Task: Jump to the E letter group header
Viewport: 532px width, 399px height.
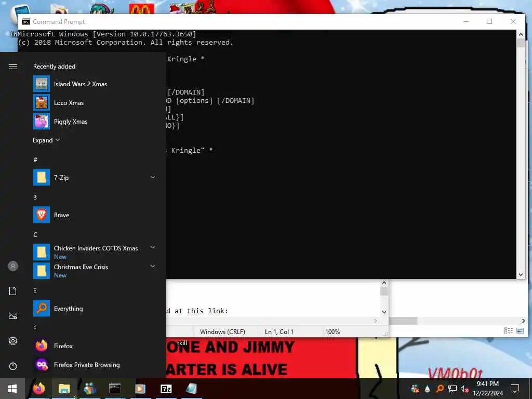Action: click(x=35, y=291)
